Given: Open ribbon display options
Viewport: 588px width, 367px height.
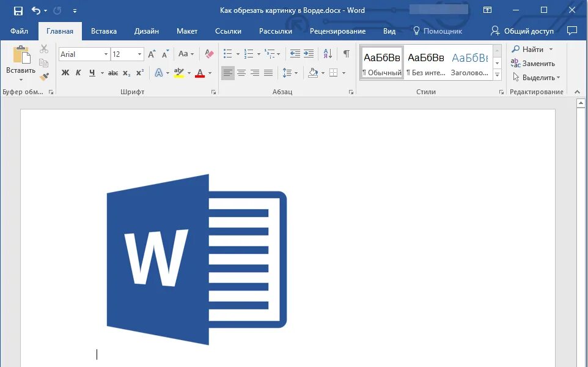Looking at the screenshot, I should [x=487, y=10].
